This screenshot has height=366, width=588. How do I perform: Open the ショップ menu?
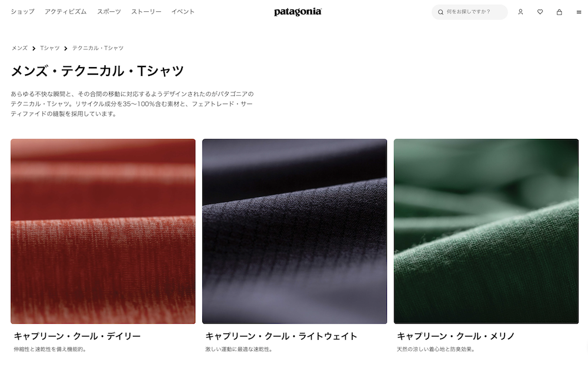pos(22,12)
